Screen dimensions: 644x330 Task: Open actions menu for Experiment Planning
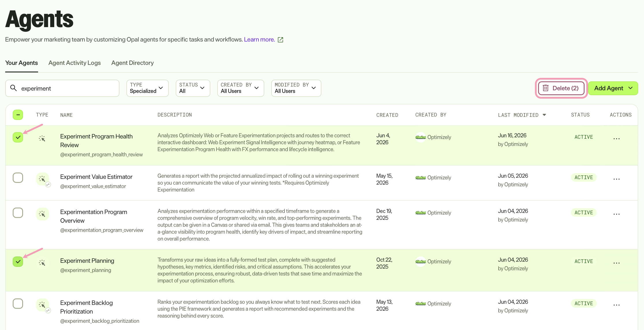[x=617, y=263]
